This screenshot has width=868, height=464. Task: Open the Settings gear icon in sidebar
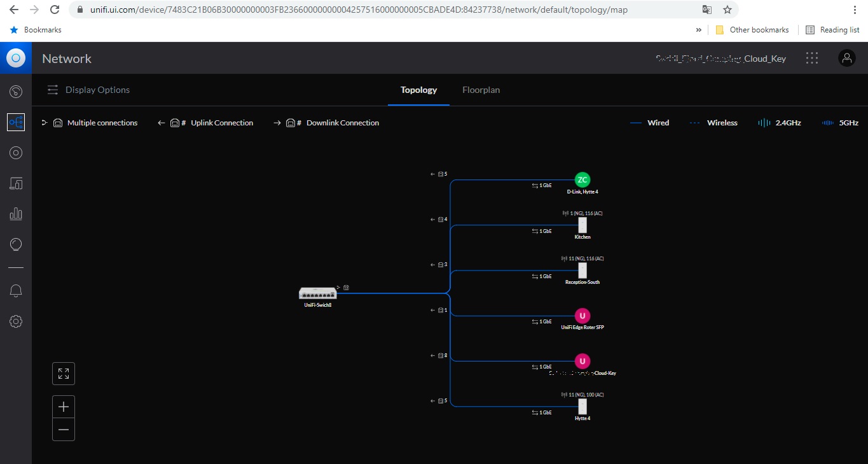point(16,321)
